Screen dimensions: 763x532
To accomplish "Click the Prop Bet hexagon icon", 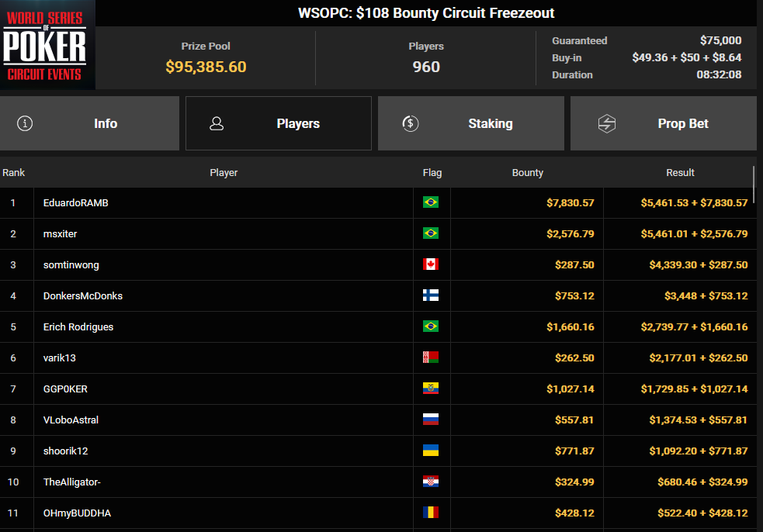I will coord(607,123).
